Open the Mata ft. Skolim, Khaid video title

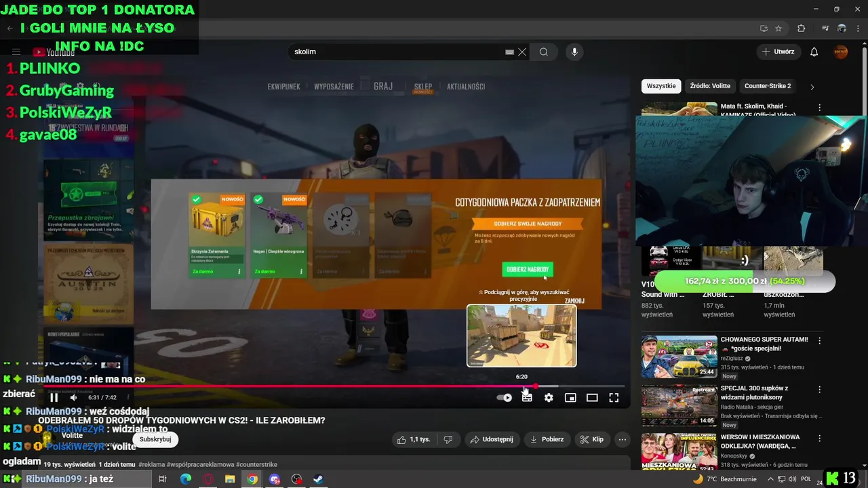point(757,110)
